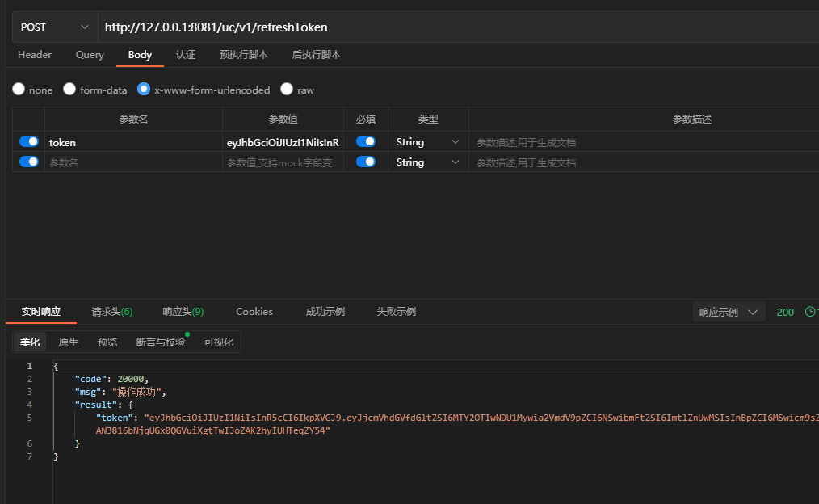Expand the String type dropdown for token
819x504 pixels.
[x=428, y=142]
